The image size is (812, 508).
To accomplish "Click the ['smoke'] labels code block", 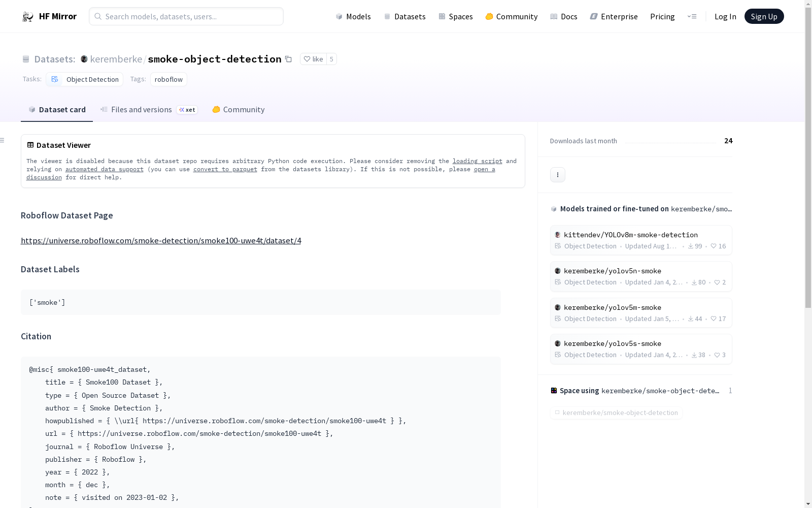I will click(x=261, y=302).
